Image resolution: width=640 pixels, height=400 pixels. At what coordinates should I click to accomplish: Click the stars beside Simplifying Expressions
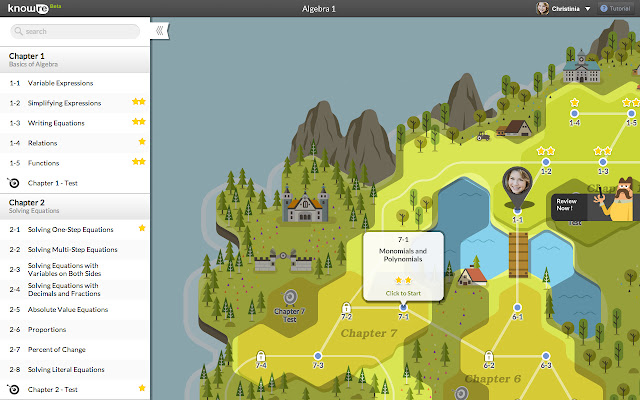click(139, 102)
